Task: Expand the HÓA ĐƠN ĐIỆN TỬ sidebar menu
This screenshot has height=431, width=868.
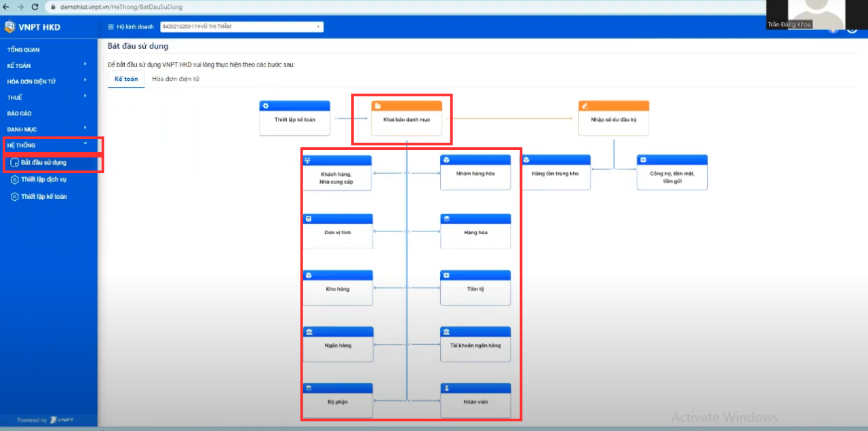Action: point(85,81)
